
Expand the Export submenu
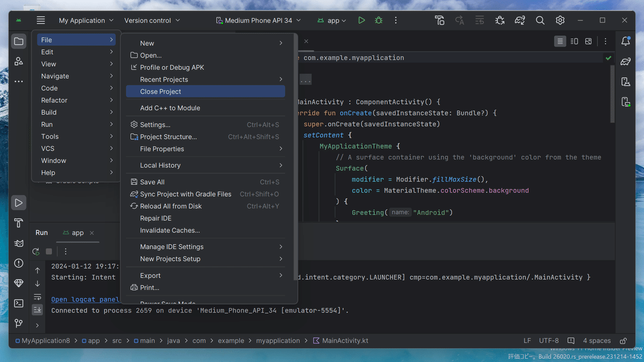pos(206,276)
